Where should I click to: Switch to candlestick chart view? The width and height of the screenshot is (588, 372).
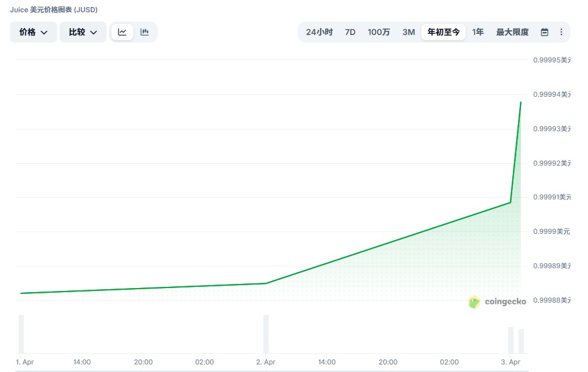[x=145, y=32]
